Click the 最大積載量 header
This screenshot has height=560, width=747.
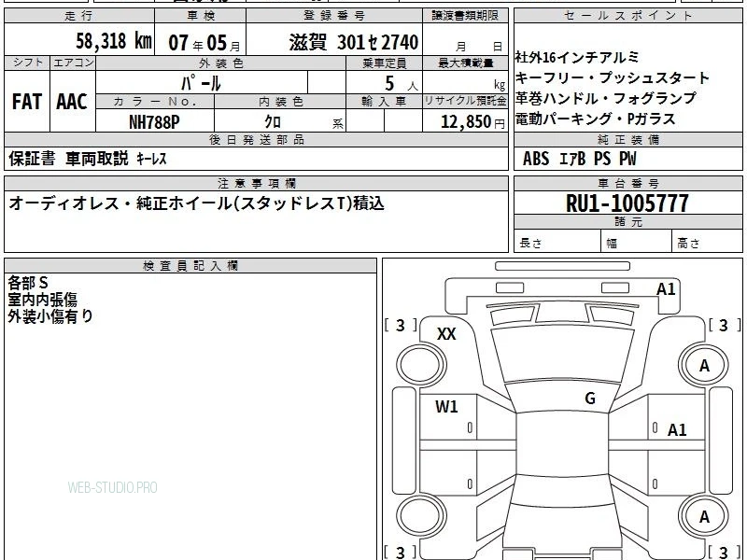coord(465,63)
